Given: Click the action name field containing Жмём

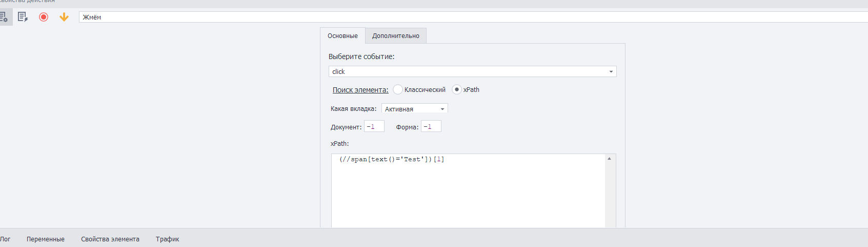Looking at the screenshot, I should click(461, 17).
